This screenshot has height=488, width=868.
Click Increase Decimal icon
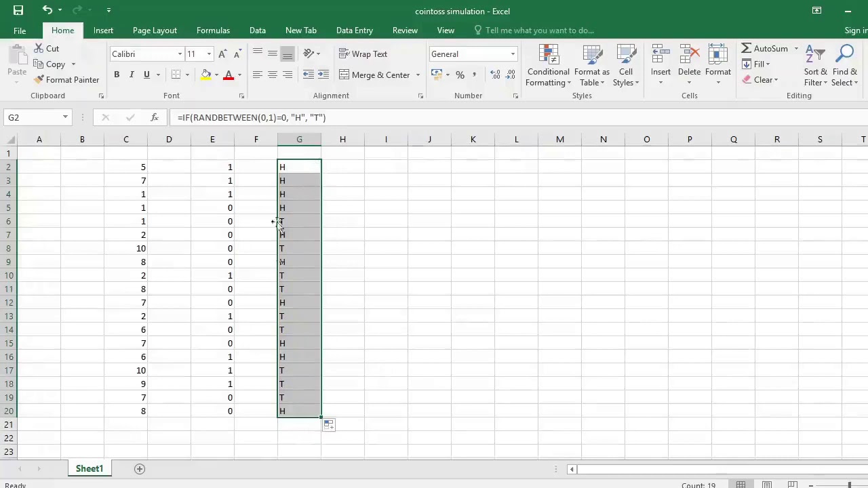tap(496, 75)
